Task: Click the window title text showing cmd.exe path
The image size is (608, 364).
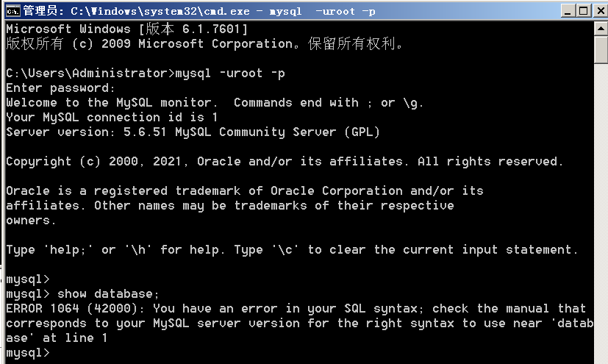Action: (199, 11)
